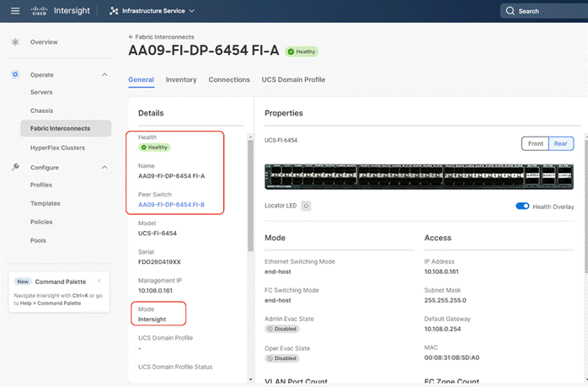Click the Details panel scrollbar
The image size is (588, 387).
[250, 196]
